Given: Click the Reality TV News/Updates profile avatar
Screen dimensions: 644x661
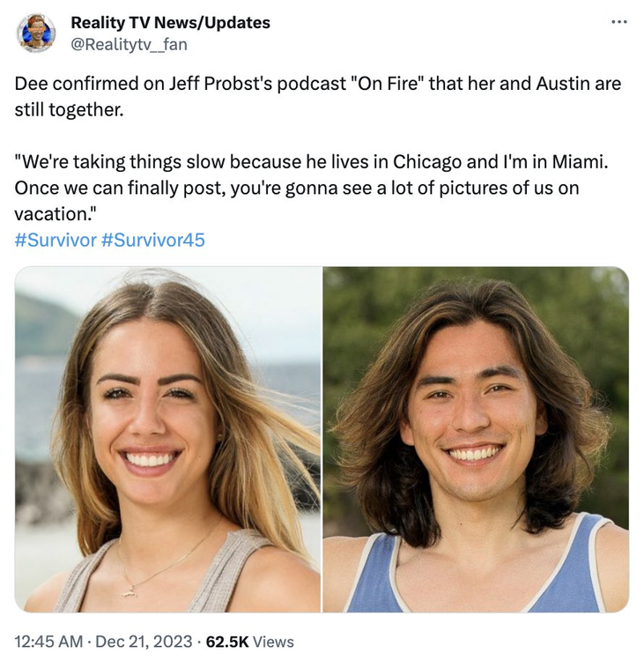Looking at the screenshot, I should tap(36, 33).
